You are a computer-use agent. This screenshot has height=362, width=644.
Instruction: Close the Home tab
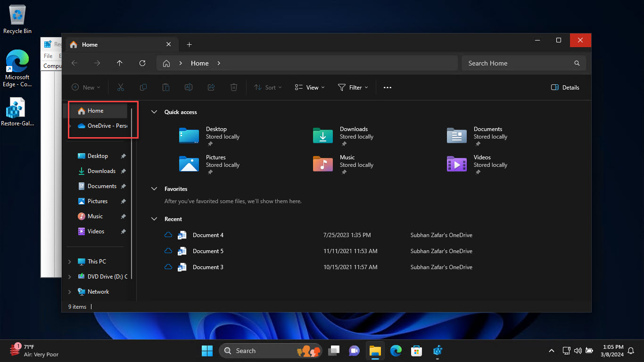[x=168, y=44]
